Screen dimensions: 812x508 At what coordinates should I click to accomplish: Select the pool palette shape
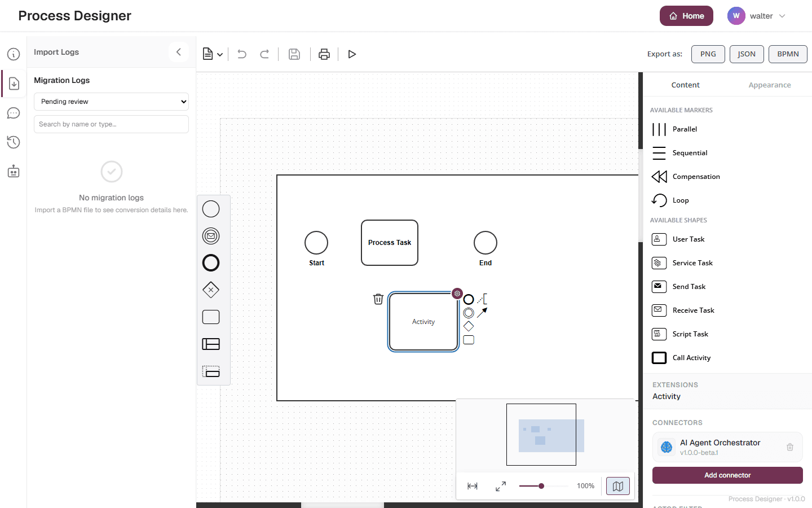tap(211, 344)
